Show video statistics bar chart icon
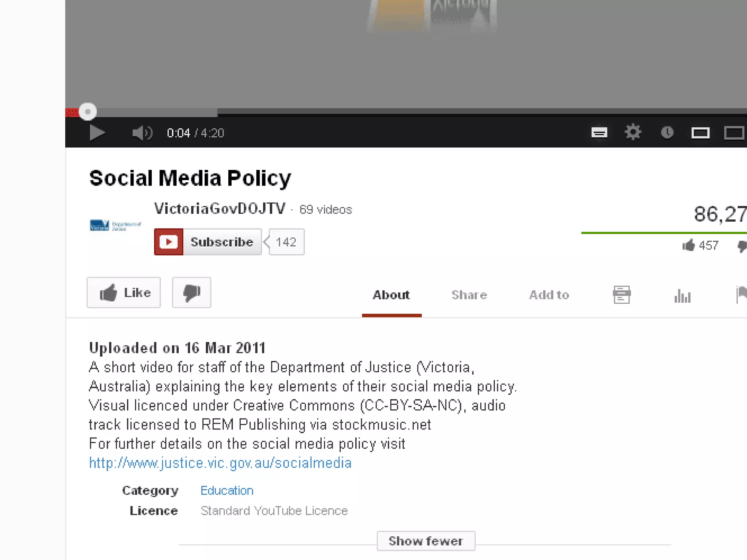 pos(682,296)
